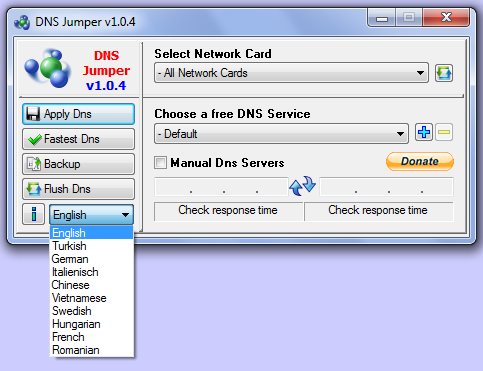Click the second manual DNS address field
The height and width of the screenshot is (371, 483).
(386, 187)
